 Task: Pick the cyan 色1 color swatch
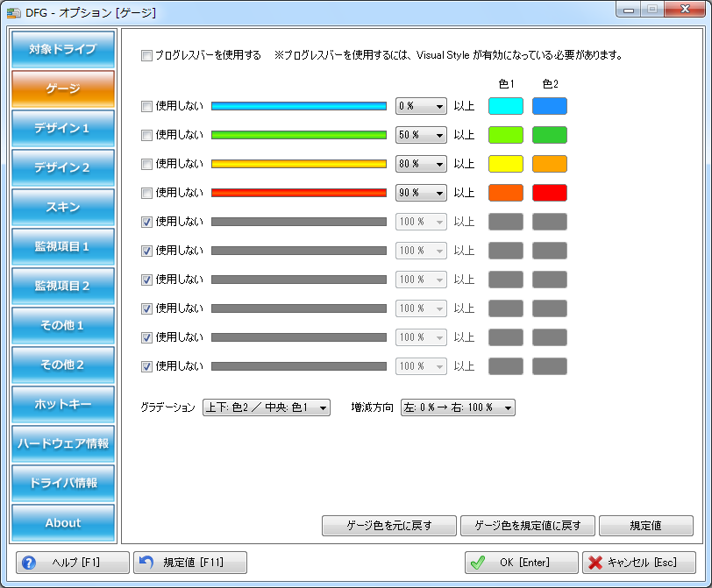coord(505,106)
